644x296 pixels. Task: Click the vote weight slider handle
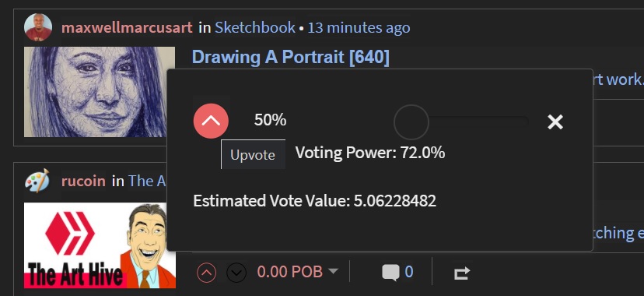tap(411, 122)
